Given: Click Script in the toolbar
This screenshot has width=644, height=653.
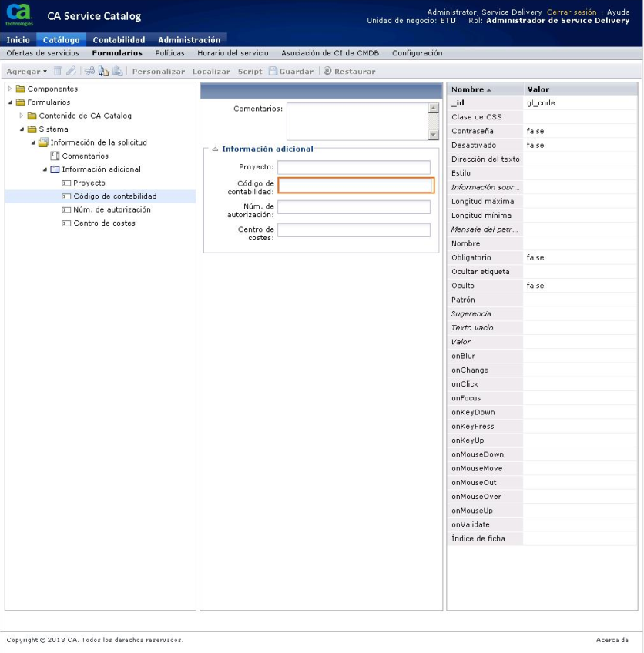Looking at the screenshot, I should (x=250, y=71).
